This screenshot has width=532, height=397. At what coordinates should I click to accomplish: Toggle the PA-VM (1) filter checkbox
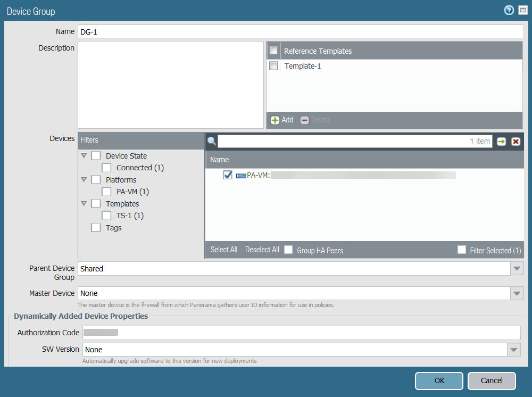106,192
